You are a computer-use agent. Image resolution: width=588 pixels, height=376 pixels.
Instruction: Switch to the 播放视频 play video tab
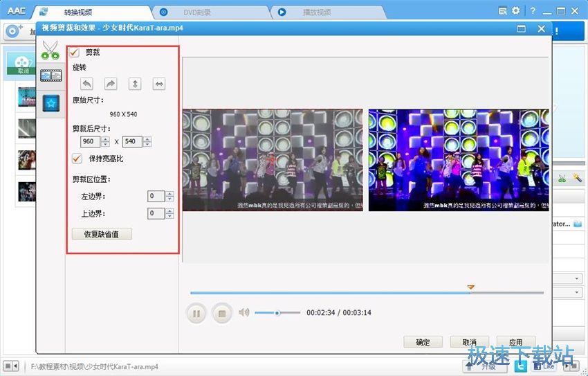(x=317, y=12)
